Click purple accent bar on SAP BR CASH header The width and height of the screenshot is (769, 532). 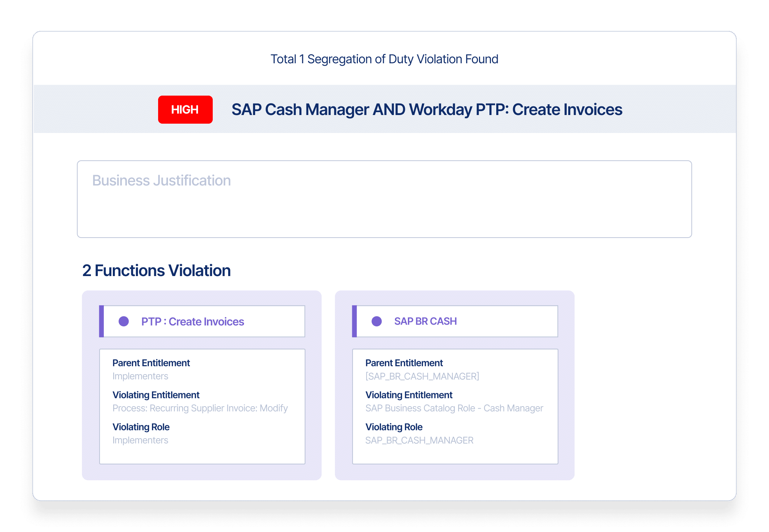(354, 321)
